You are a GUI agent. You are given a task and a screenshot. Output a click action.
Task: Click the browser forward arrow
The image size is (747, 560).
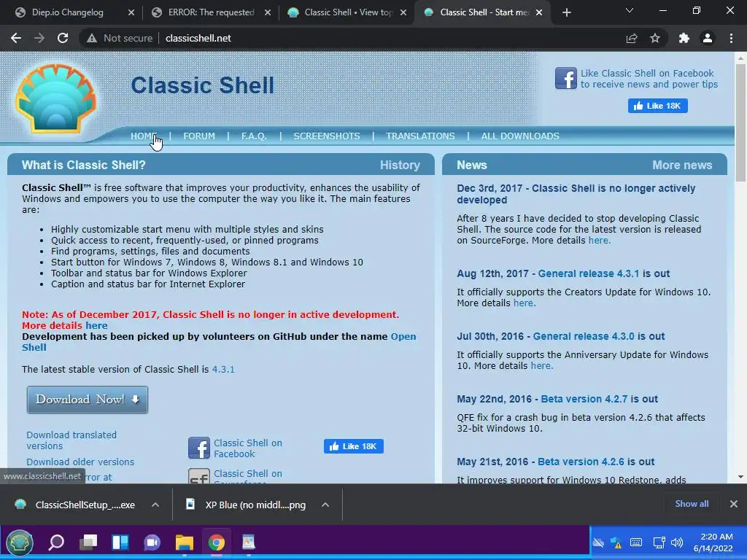tap(39, 38)
